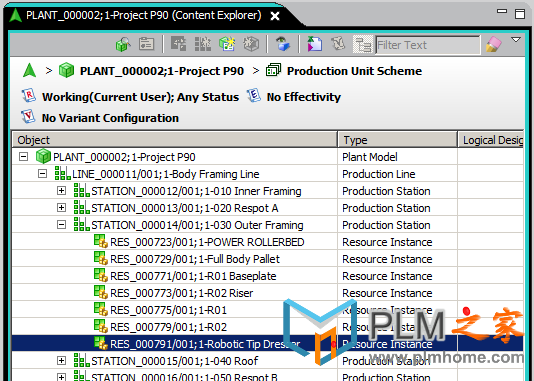The image size is (534, 381).
Task: Click the STATION_000014 station icon
Action: [82, 224]
